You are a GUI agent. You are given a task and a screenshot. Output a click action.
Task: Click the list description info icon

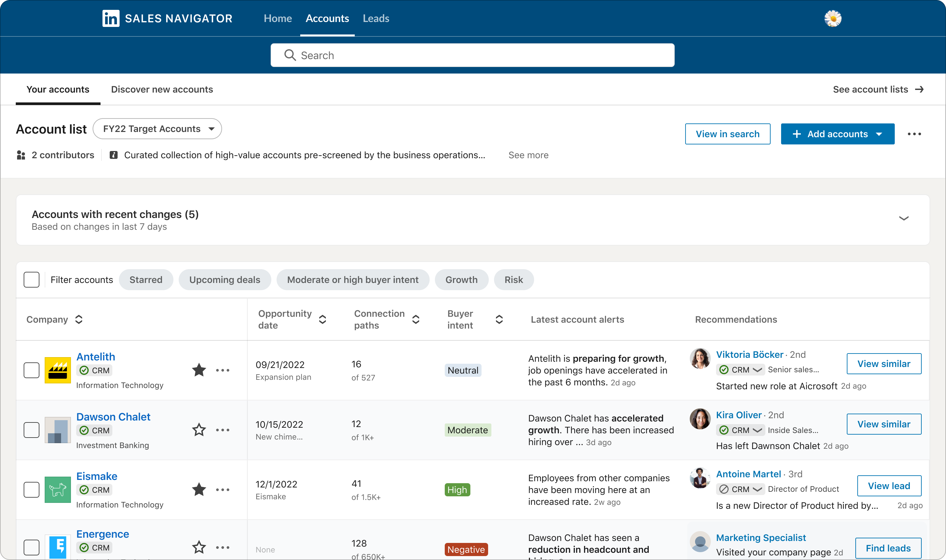tap(114, 155)
